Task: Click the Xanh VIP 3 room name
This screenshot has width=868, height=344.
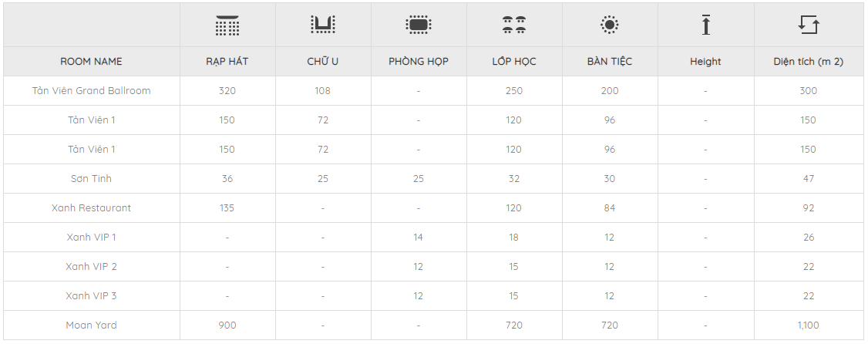Action: pos(91,296)
